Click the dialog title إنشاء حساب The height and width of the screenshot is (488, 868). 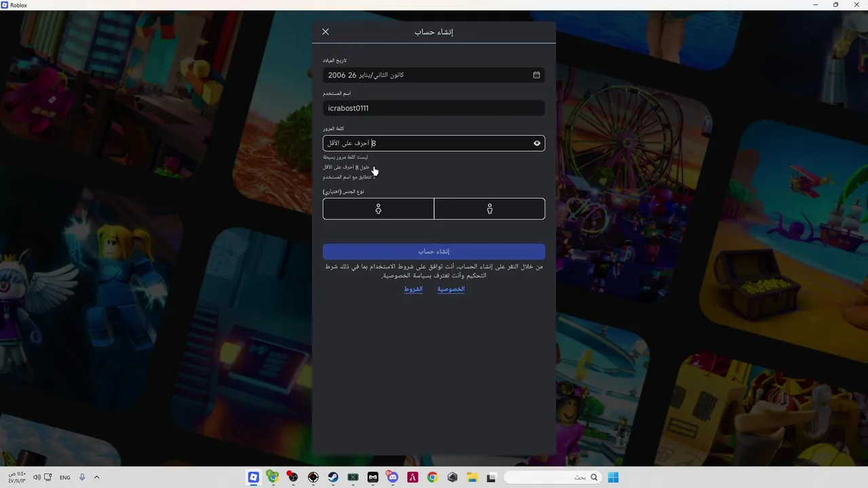pyautogui.click(x=434, y=32)
